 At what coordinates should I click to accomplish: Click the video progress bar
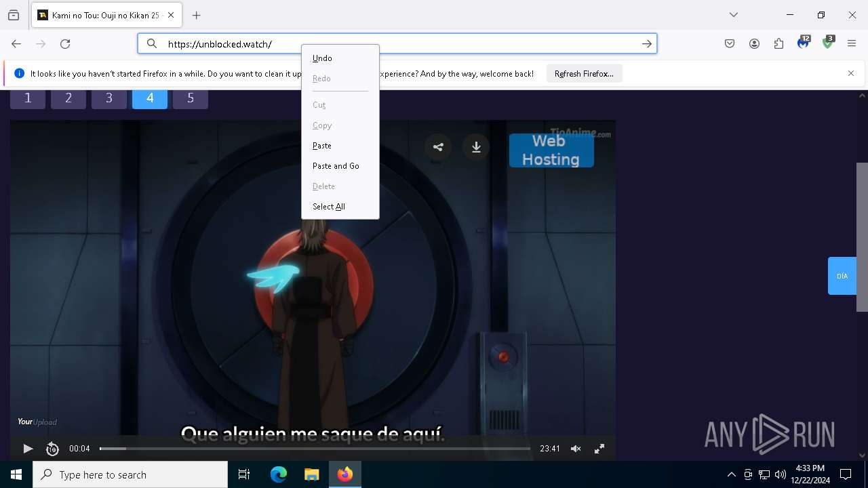pos(315,449)
